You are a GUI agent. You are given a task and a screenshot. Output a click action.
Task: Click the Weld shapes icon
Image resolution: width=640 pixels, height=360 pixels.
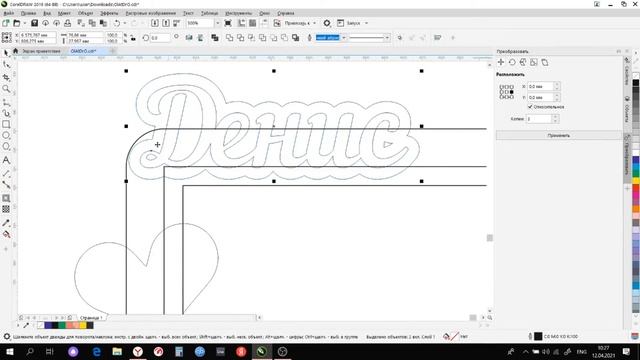230,38
